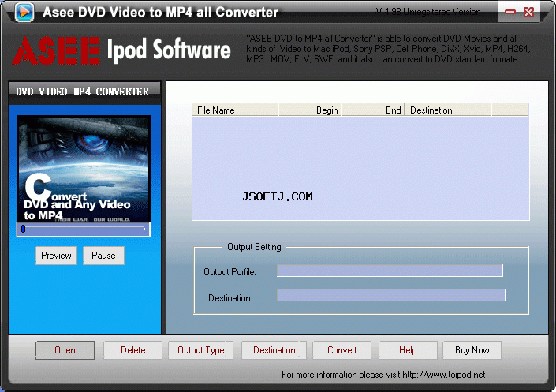Click the Output Porfile input field

pos(390,271)
